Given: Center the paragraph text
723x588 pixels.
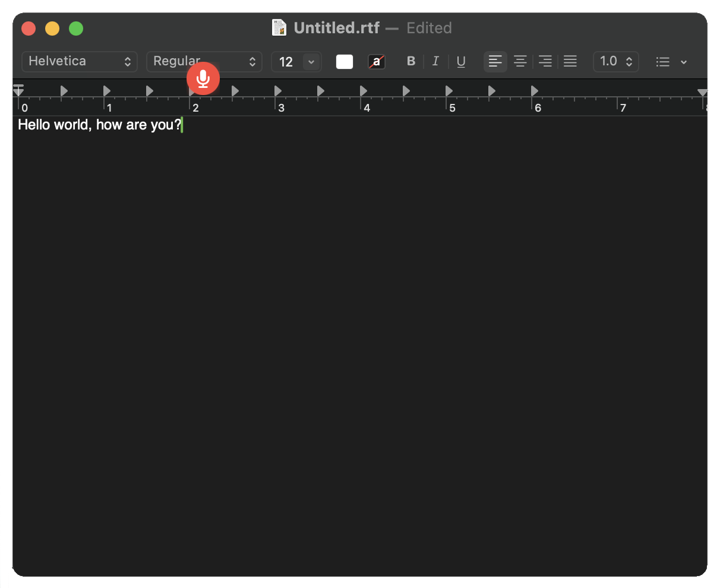Looking at the screenshot, I should (520, 61).
